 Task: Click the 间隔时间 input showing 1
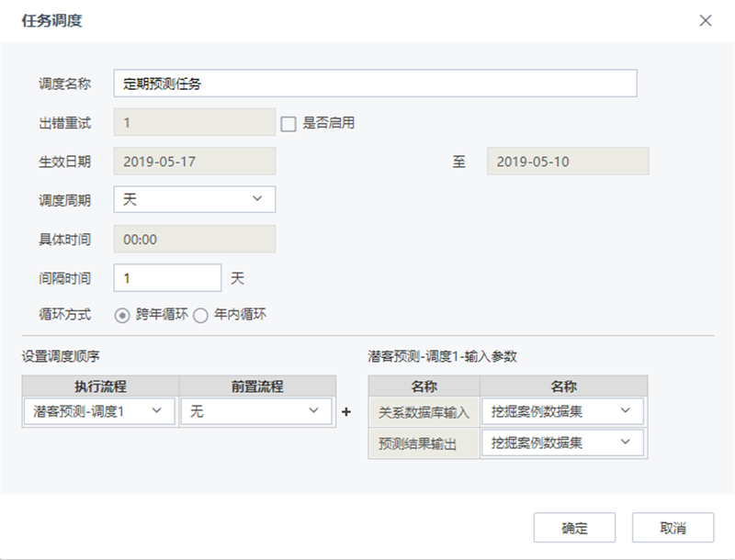(x=165, y=276)
